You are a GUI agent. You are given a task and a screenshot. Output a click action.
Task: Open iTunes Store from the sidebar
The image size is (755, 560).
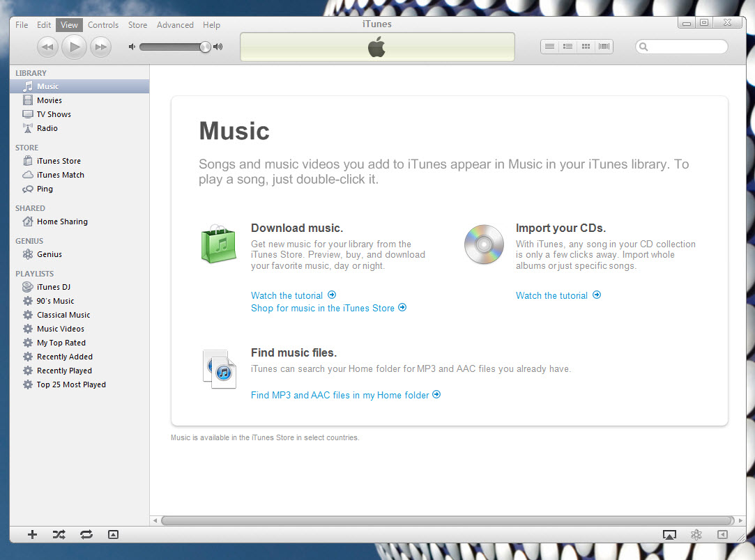(79, 161)
